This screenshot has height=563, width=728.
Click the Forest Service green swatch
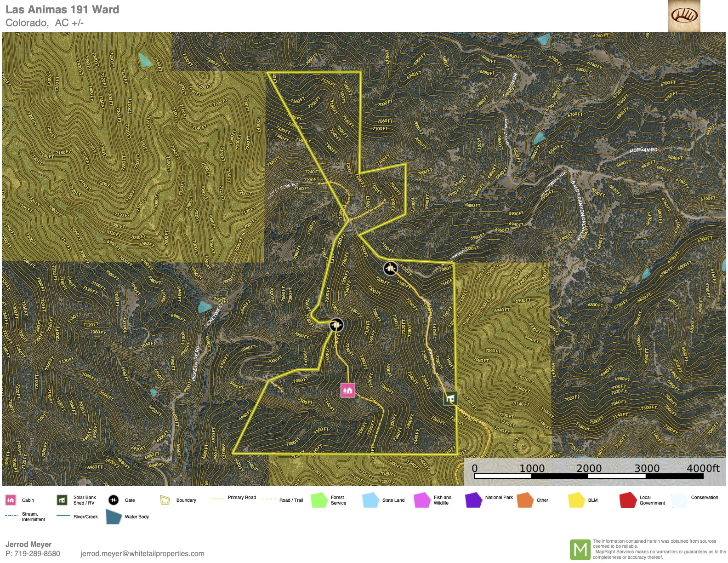click(x=318, y=500)
